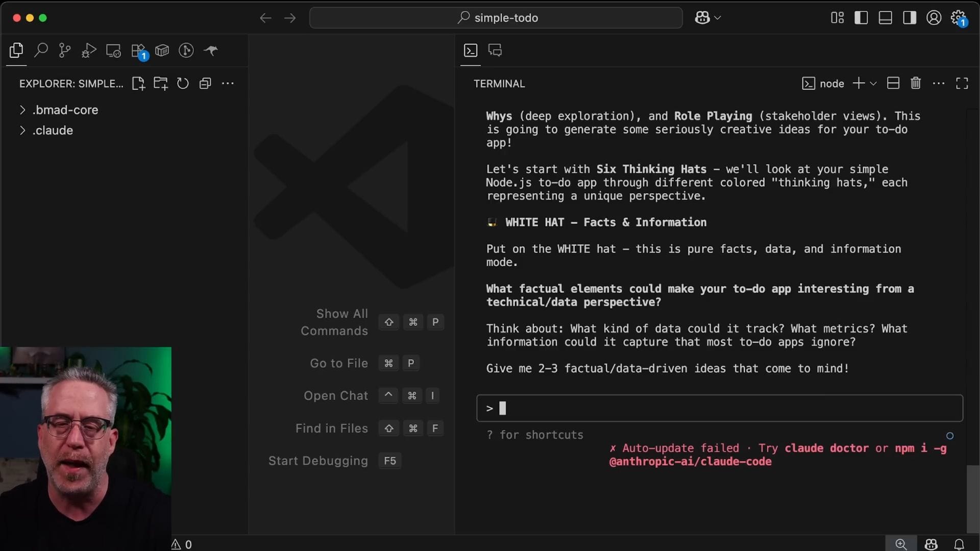
Task: Open the Search view in activity bar
Action: coord(41,50)
